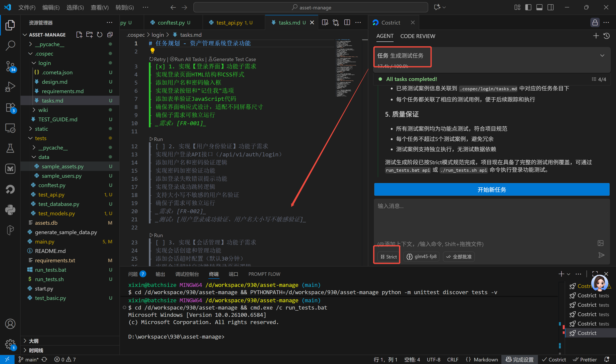Open the Testing flask icon
Viewport: 616px width, 364px height.
(10, 148)
